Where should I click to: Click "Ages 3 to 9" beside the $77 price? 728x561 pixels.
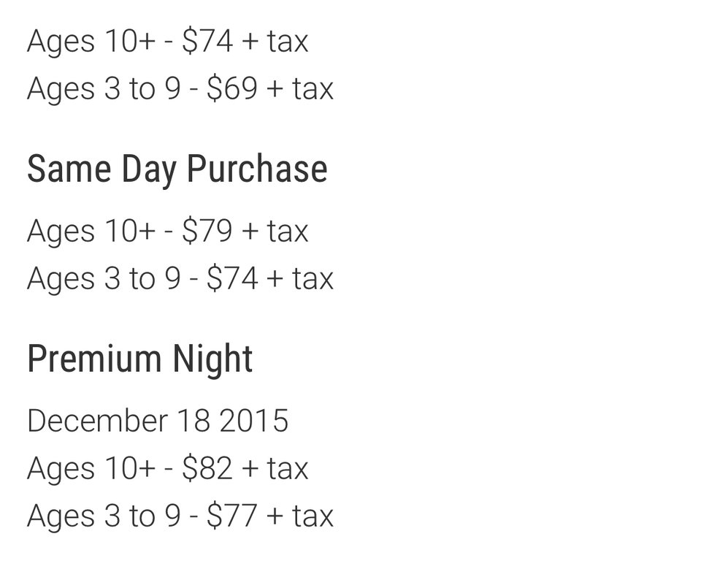(x=104, y=516)
